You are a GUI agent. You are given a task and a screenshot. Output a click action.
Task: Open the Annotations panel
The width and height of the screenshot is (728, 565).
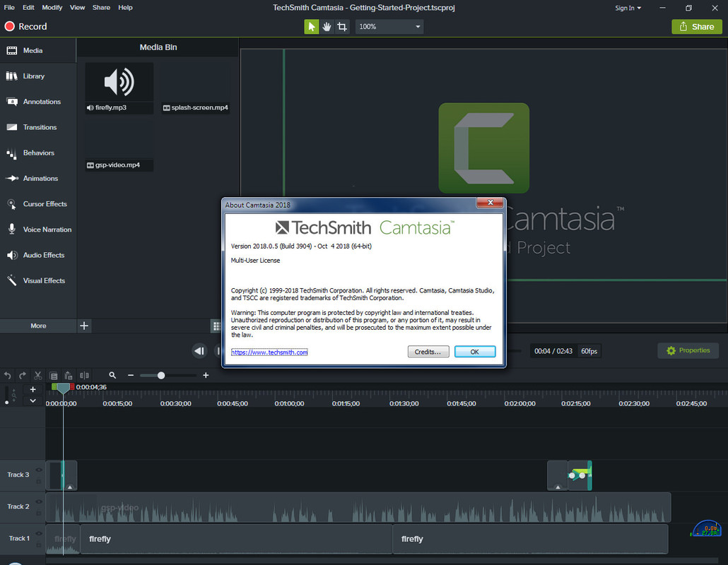pos(38,102)
